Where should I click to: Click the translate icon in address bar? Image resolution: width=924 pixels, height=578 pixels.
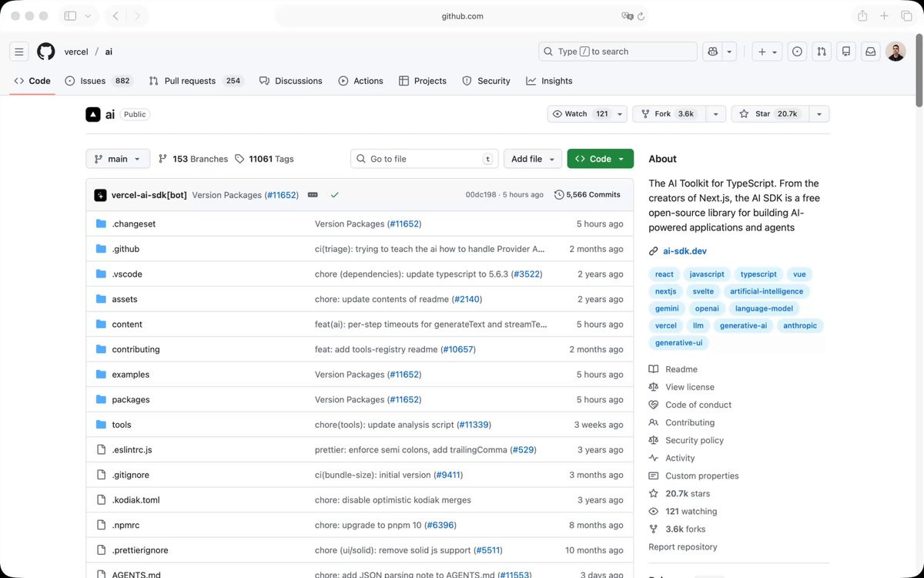coord(627,16)
